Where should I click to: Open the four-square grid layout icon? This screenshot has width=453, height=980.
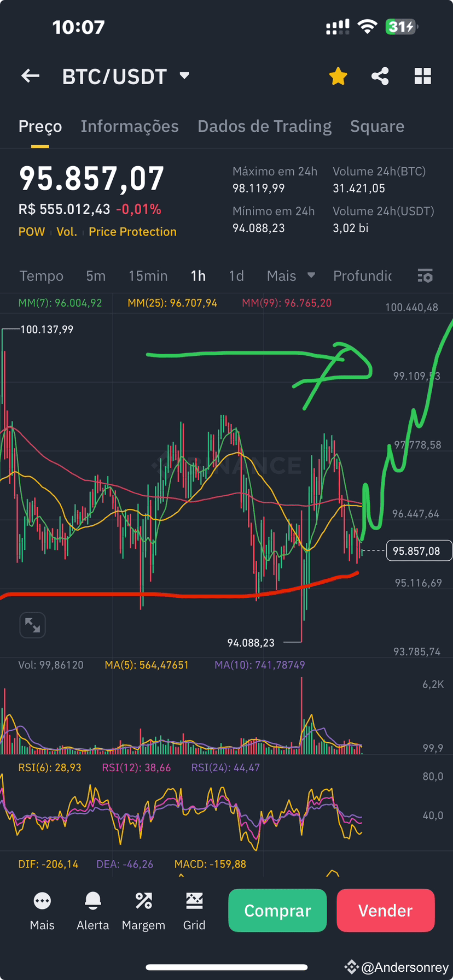[423, 76]
